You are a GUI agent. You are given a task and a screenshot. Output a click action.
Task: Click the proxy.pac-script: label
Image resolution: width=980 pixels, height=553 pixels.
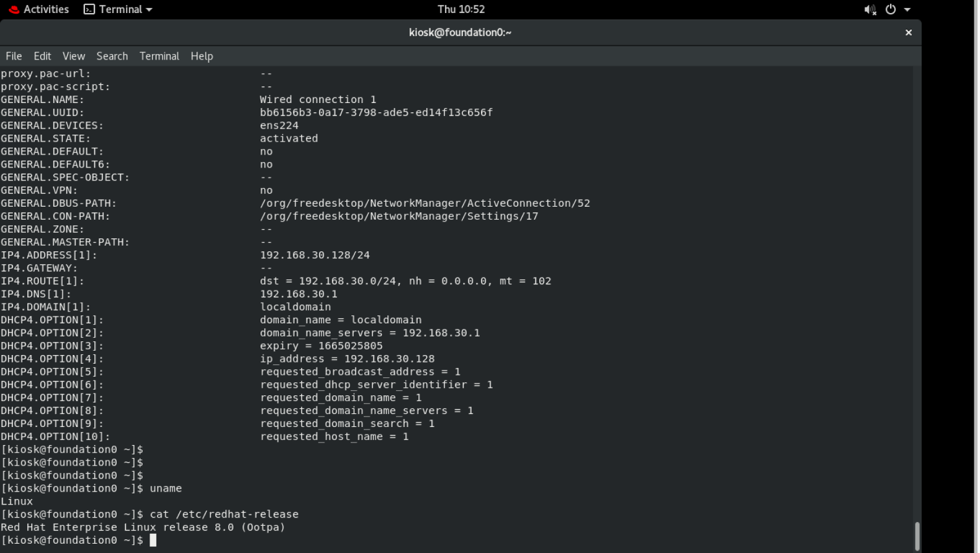tap(55, 86)
